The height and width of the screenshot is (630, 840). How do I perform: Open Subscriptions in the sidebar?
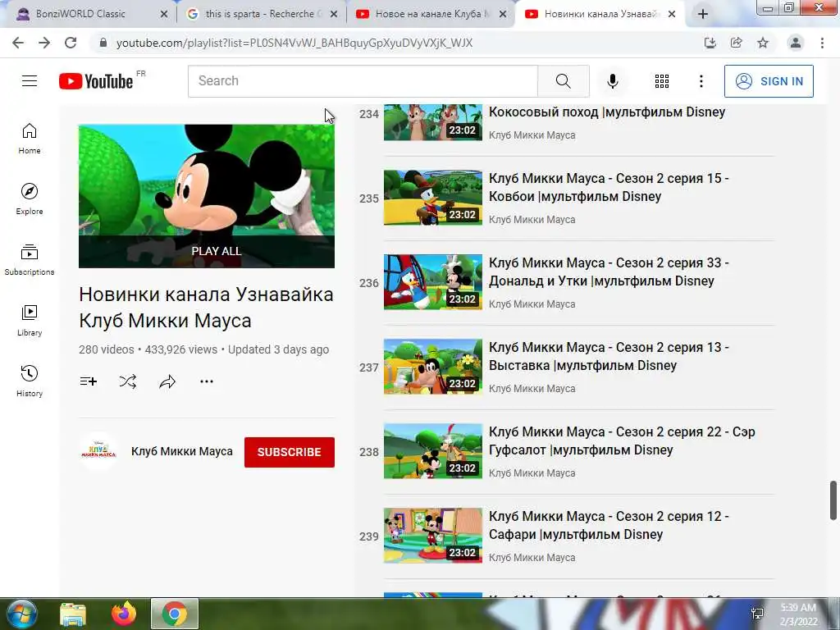(x=30, y=260)
